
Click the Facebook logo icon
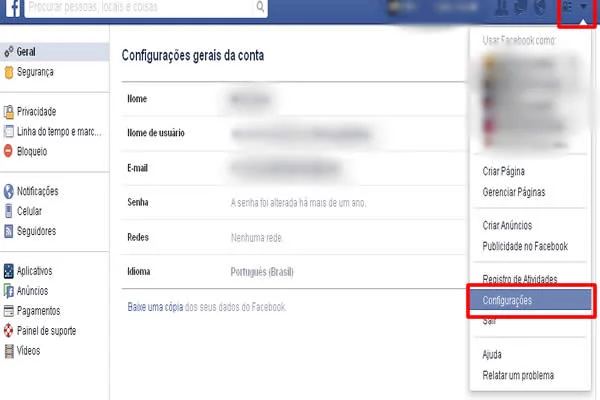[x=13, y=8]
